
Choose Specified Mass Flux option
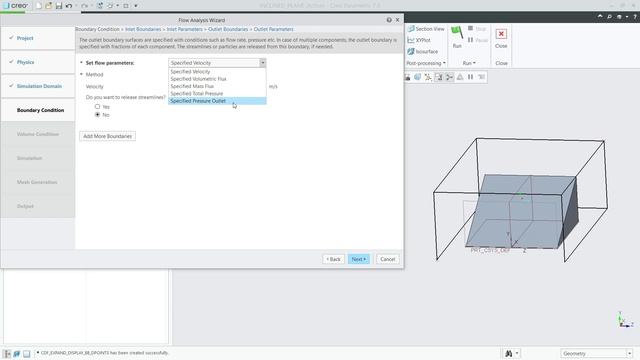point(217,86)
